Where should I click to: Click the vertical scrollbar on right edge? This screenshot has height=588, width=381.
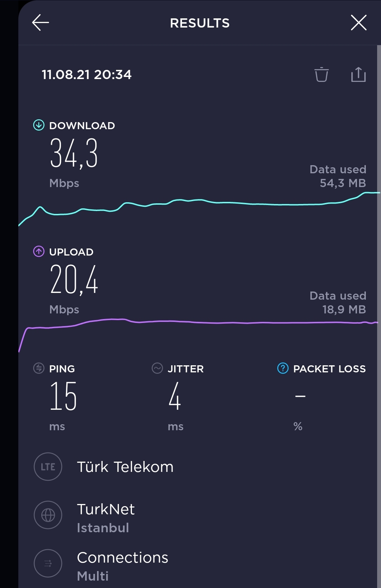pyautogui.click(x=379, y=317)
